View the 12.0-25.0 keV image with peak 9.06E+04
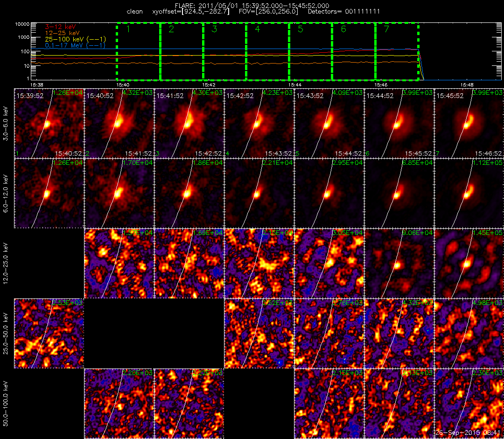504x439 pixels. point(399,263)
